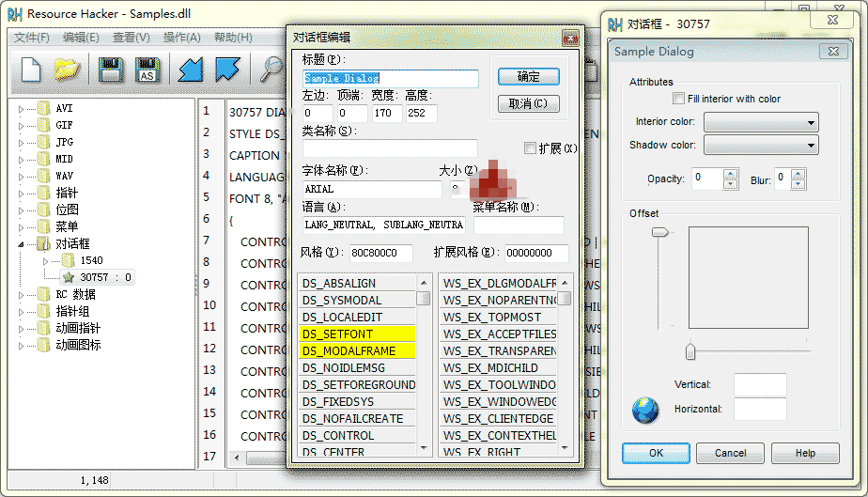868x497 pixels.
Task: Toggle Fill interior with color checkbox
Action: [x=678, y=99]
